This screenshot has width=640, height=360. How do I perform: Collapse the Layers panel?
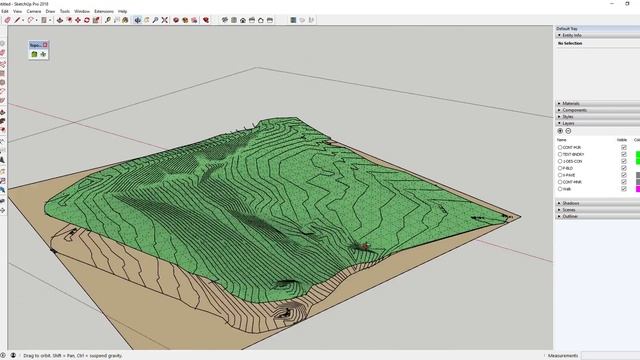[598, 123]
